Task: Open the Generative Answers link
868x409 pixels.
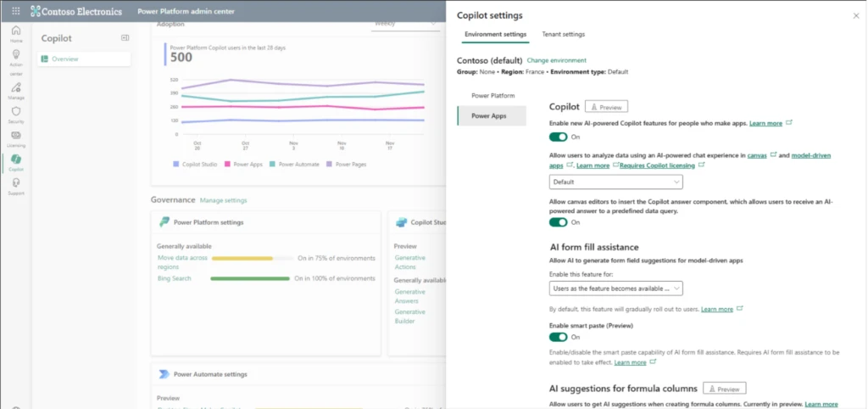Action: 409,296
